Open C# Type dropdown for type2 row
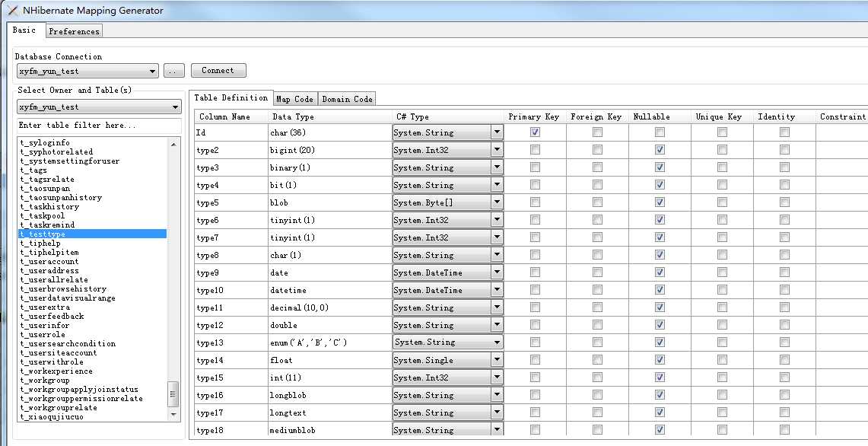This screenshot has width=868, height=446. click(497, 150)
